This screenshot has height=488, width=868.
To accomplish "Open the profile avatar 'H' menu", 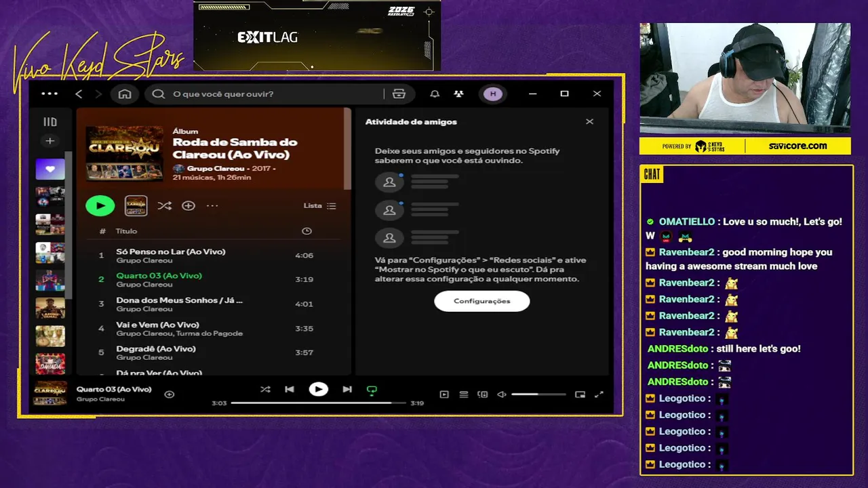I will coord(493,94).
